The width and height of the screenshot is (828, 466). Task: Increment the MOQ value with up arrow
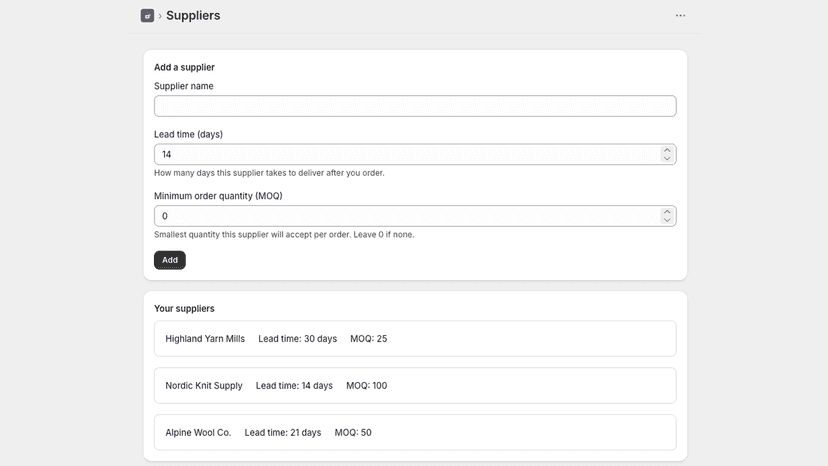(667, 212)
